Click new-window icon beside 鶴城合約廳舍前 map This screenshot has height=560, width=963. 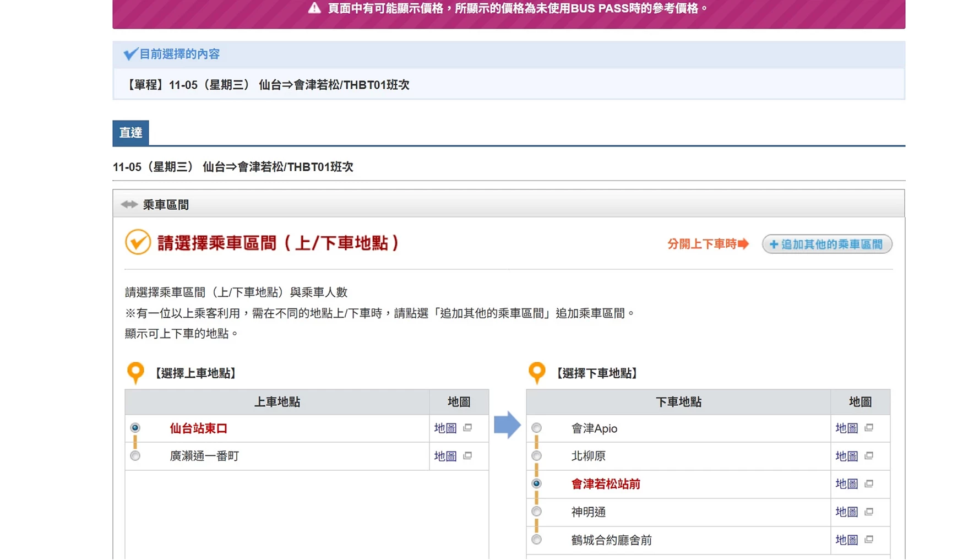point(869,540)
